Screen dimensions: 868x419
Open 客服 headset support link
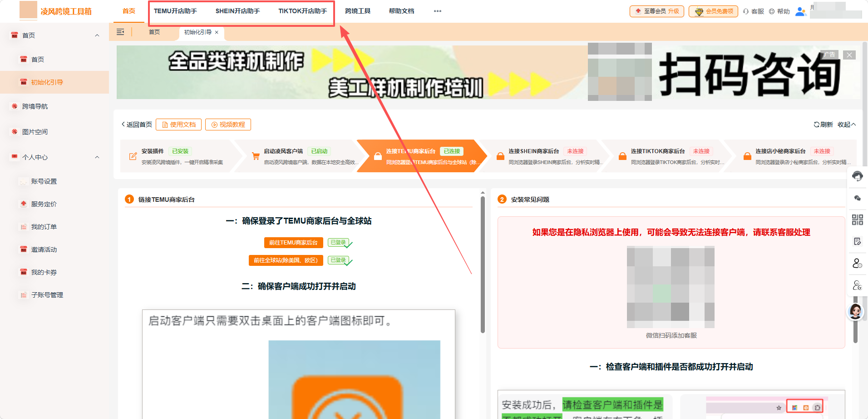point(754,11)
